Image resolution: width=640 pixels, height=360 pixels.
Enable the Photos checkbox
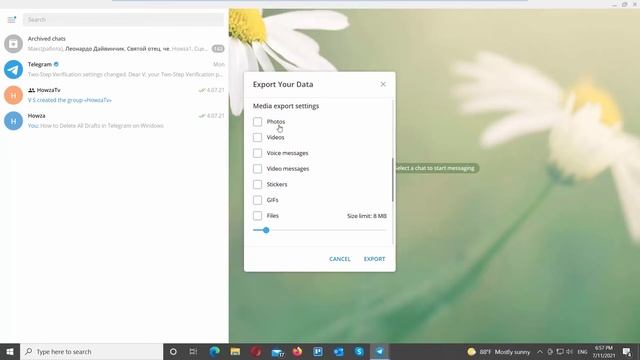(257, 122)
